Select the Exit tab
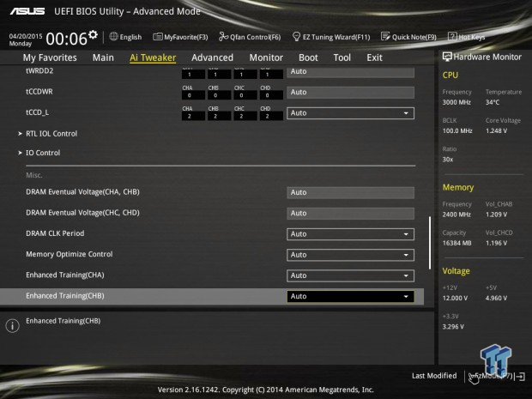Image resolution: width=532 pixels, height=399 pixels. 374,57
